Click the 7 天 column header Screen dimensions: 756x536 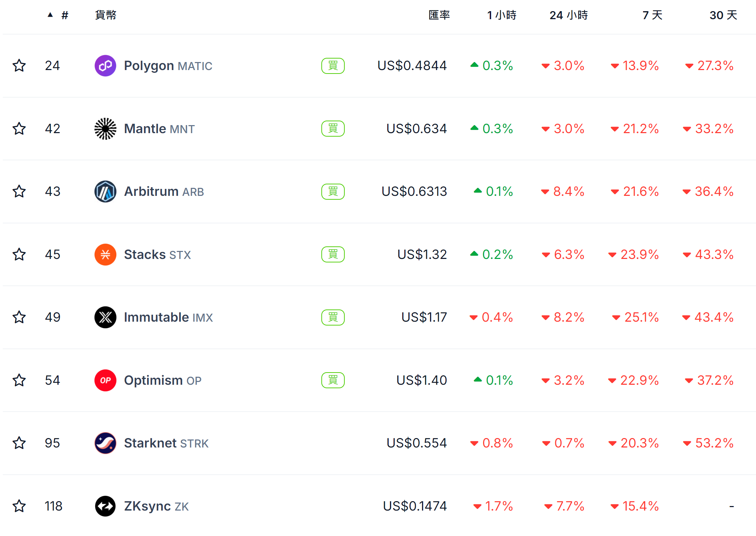pyautogui.click(x=652, y=15)
